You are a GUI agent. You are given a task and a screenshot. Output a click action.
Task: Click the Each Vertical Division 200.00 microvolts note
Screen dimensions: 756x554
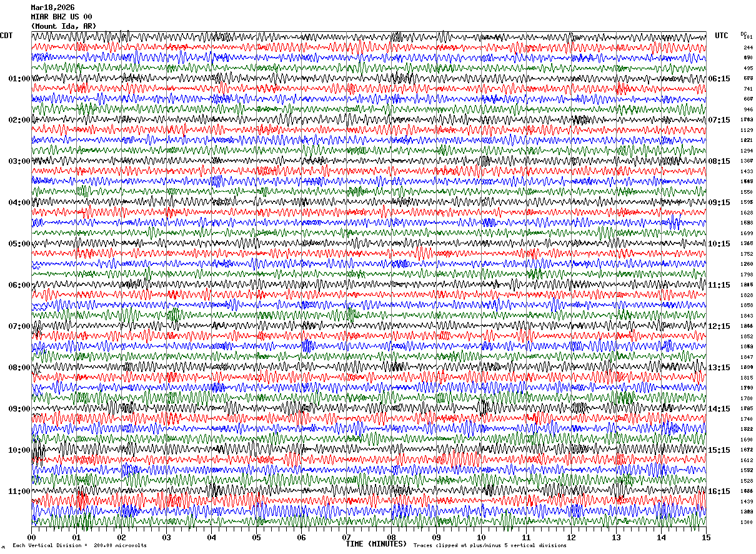tap(79, 546)
